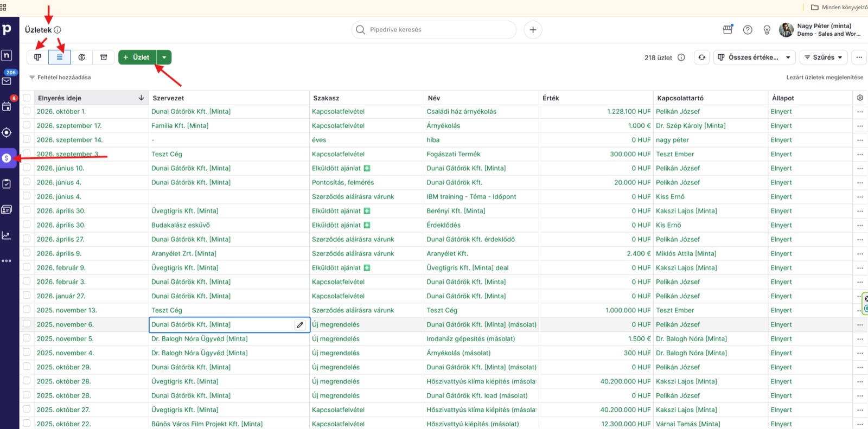Check the row for 2025. november 13.

27,310
